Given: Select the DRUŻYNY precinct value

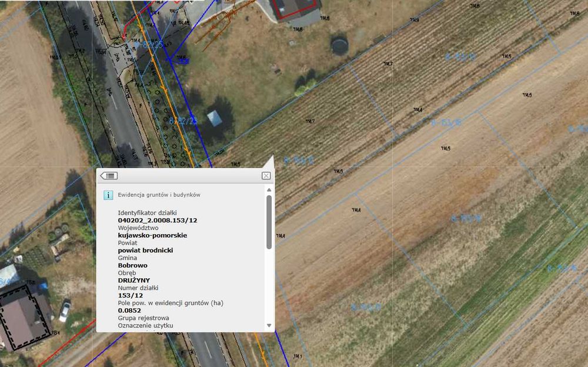Looking at the screenshot, I should (x=134, y=281).
